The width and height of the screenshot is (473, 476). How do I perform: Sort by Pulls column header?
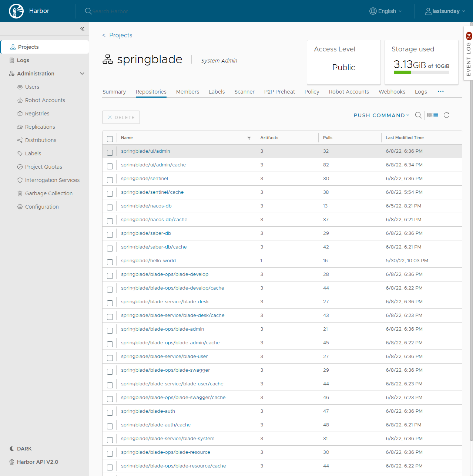tap(328, 138)
